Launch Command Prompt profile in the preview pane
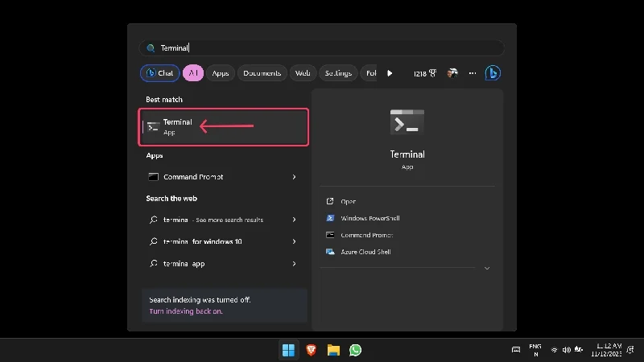 pos(367,235)
